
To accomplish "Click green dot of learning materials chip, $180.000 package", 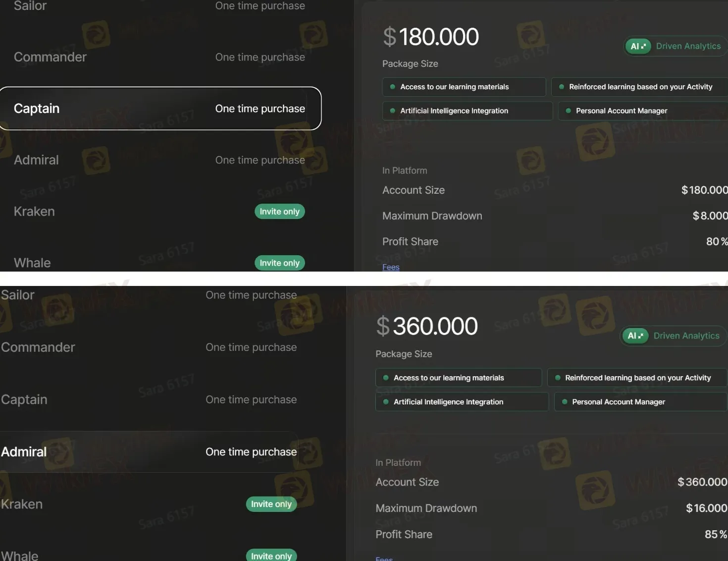I will point(392,87).
